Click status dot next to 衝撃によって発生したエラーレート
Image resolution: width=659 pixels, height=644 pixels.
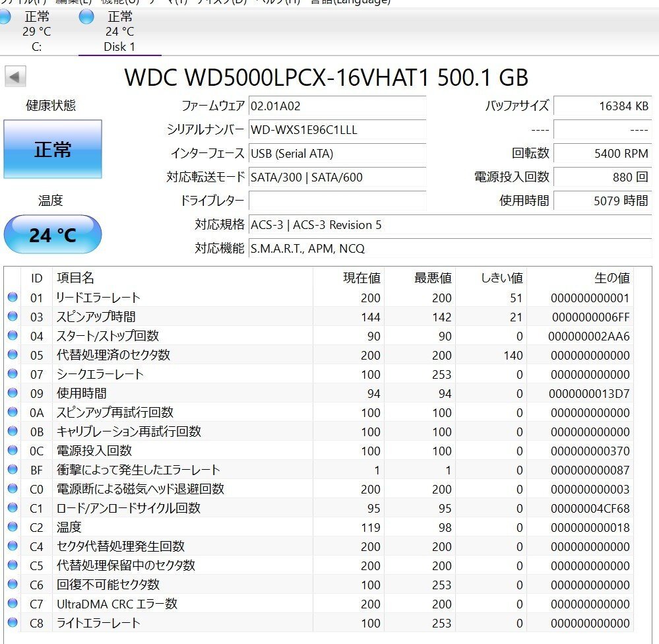(x=11, y=470)
